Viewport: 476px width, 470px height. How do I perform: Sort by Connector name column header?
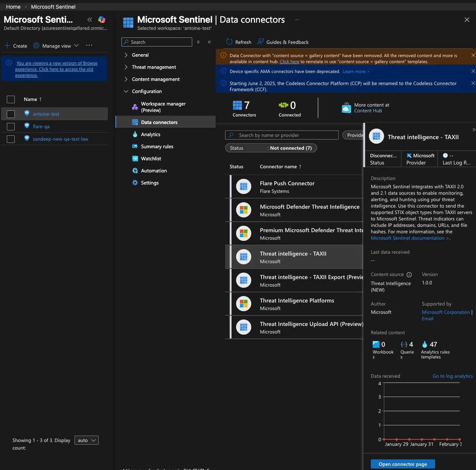(x=281, y=167)
